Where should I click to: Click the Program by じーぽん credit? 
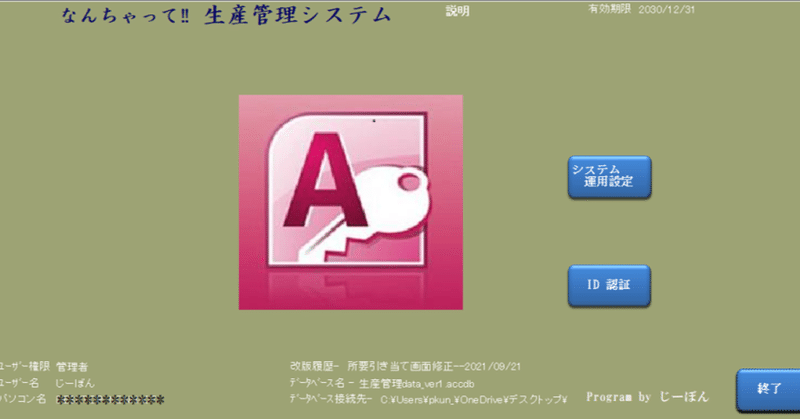point(647,397)
